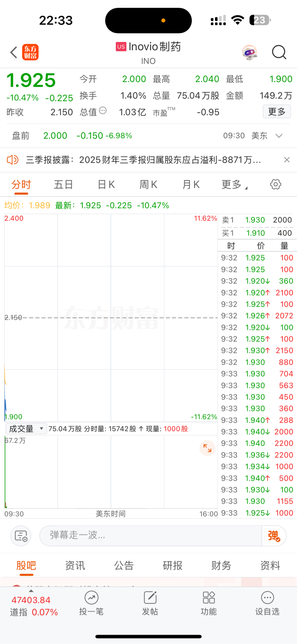This screenshot has height=644, width=297.
Task: Open the 财务 tab
Action: pos(221,565)
